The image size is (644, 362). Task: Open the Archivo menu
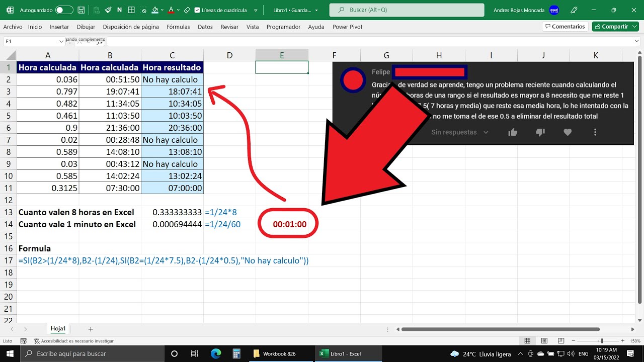pos(13,27)
